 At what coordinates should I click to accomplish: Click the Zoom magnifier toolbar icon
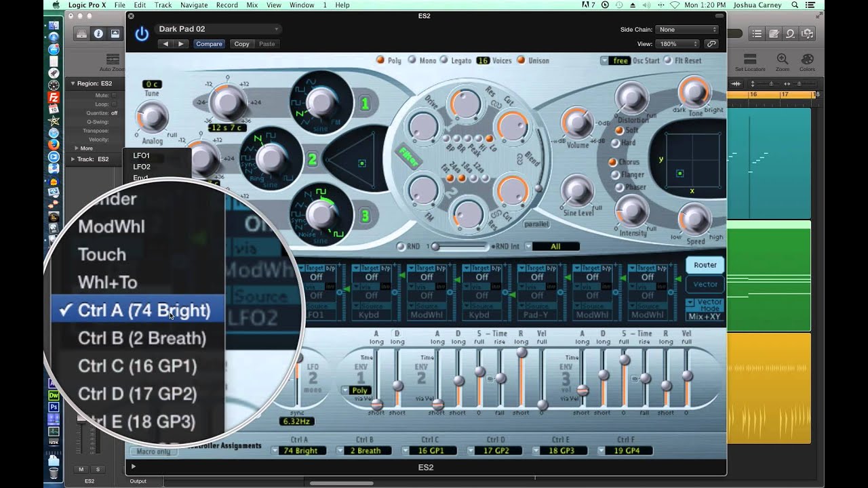point(783,60)
